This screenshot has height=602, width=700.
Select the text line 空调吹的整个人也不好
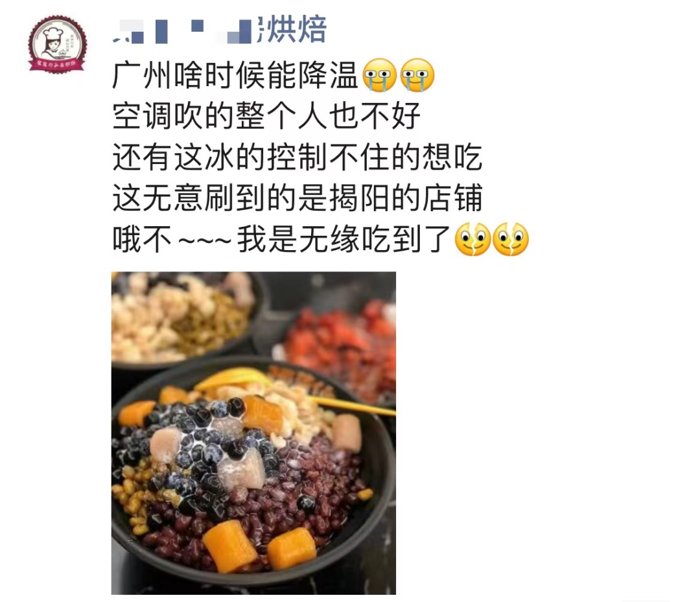(266, 116)
